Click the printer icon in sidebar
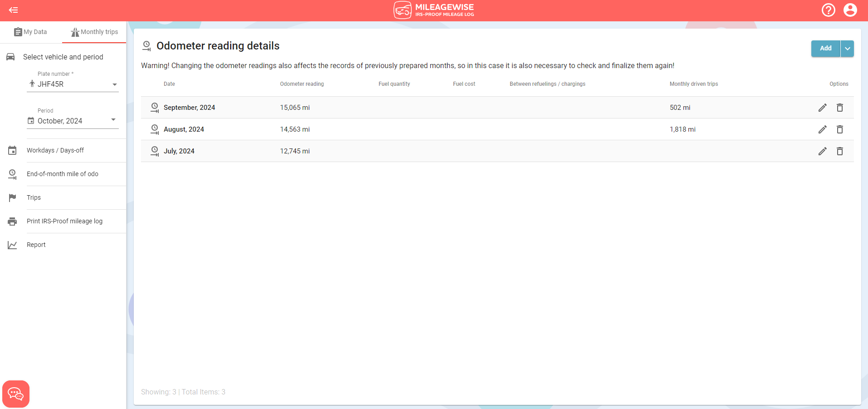The image size is (868, 409). coord(12,222)
